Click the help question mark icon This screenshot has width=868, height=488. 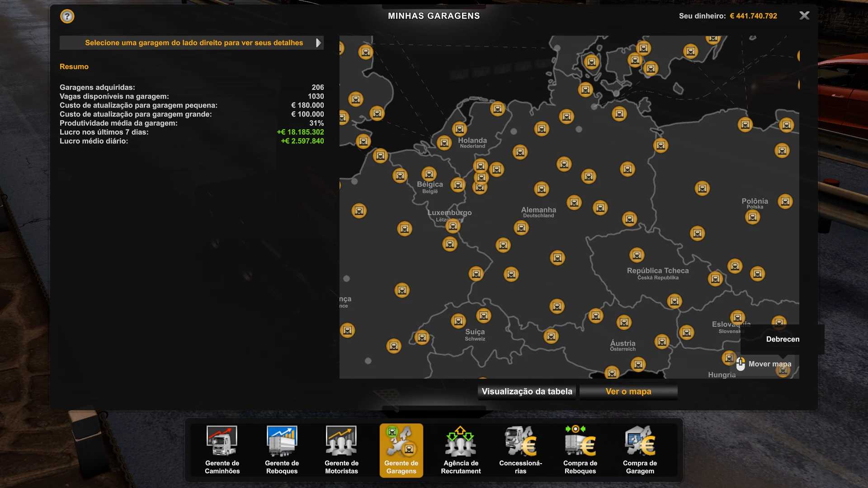(67, 17)
